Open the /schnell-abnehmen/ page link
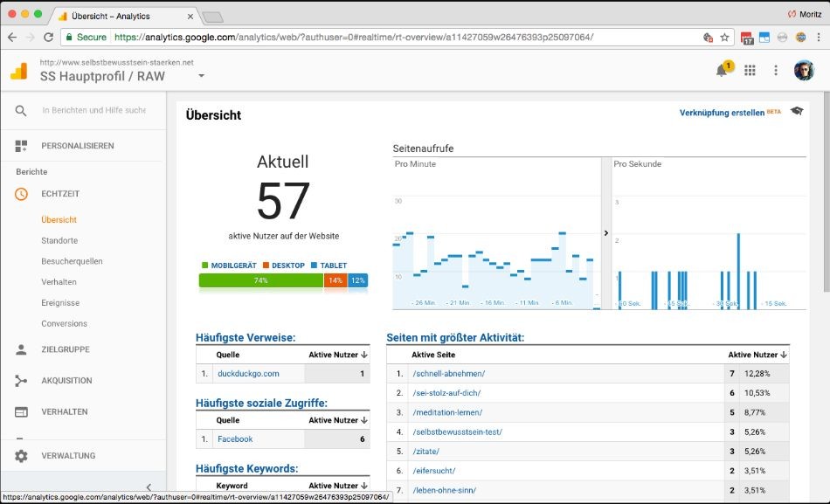 [448, 374]
